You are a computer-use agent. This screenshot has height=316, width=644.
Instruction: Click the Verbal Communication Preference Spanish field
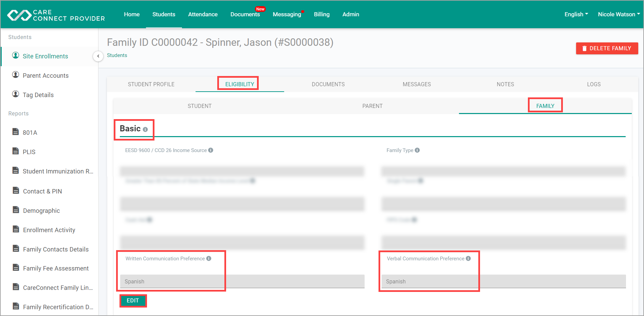429,281
